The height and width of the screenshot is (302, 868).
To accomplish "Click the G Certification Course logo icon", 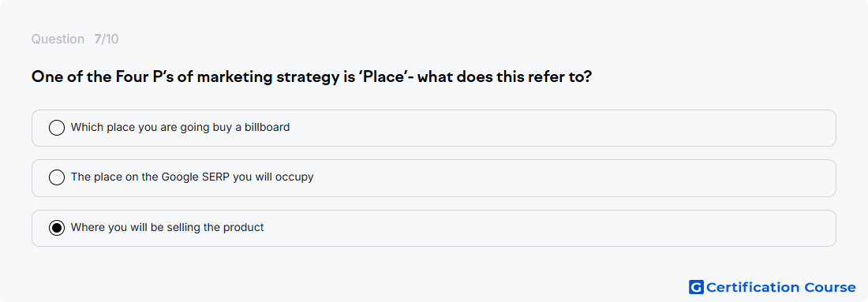I will [696, 287].
